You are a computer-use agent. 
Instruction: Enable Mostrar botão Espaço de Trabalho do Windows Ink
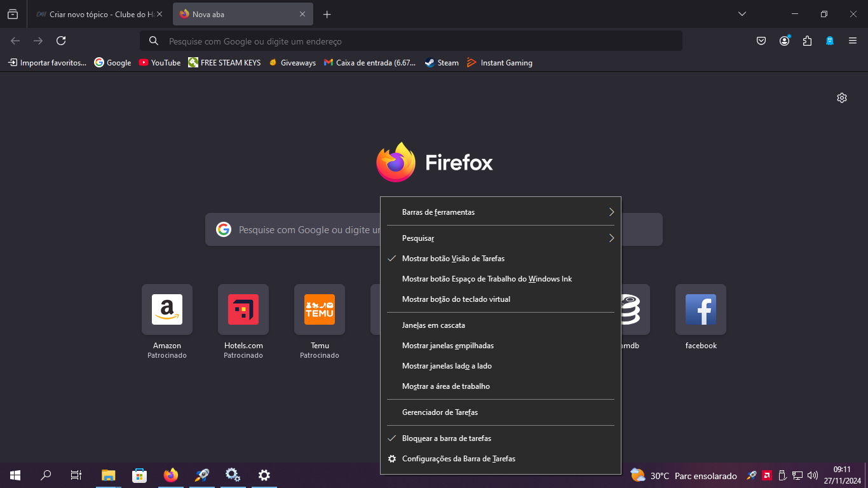click(501, 279)
